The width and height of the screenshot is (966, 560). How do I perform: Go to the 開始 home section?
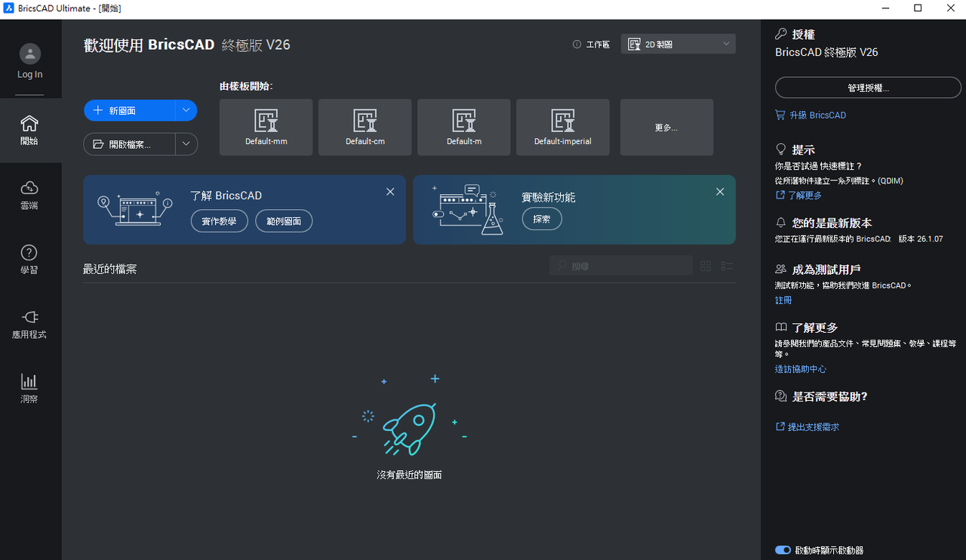pyautogui.click(x=30, y=131)
